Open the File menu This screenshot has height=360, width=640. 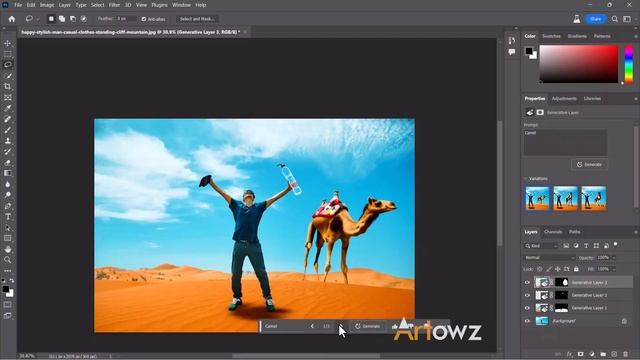(x=18, y=5)
